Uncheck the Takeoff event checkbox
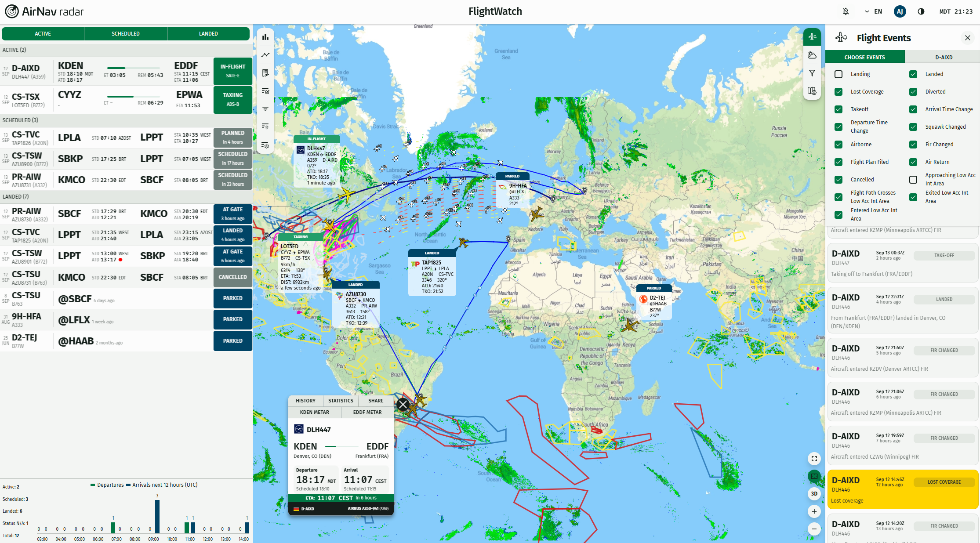The height and width of the screenshot is (543, 980). pos(838,109)
